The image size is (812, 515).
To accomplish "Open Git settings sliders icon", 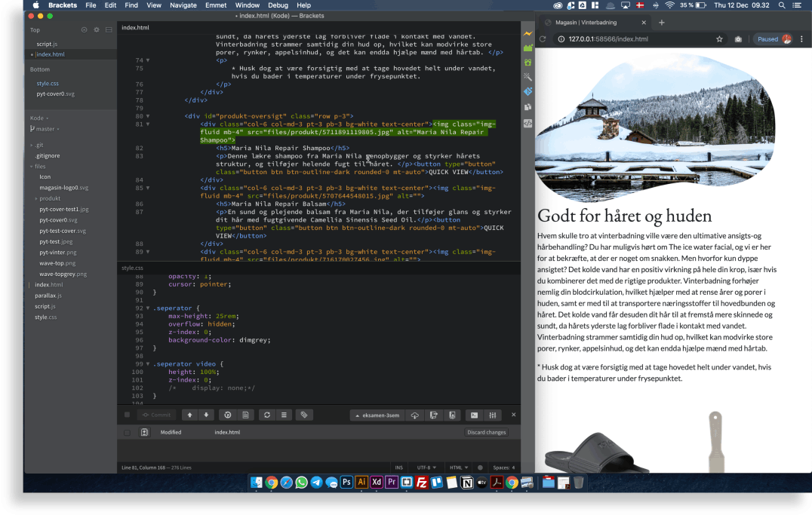I will pos(493,415).
